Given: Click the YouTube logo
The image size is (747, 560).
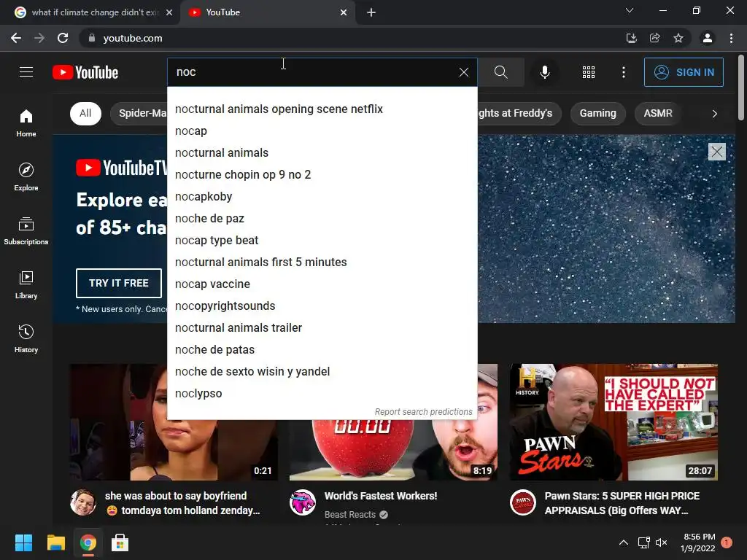Looking at the screenshot, I should tap(85, 72).
